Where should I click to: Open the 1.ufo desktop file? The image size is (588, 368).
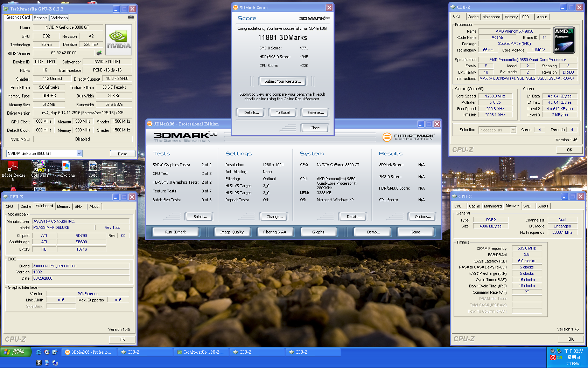[93, 169]
